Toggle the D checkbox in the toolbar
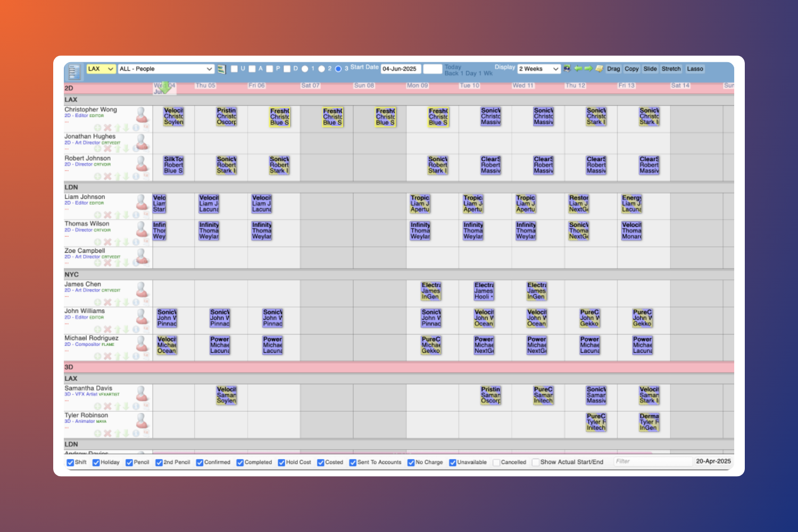This screenshot has width=798, height=532. [287, 69]
